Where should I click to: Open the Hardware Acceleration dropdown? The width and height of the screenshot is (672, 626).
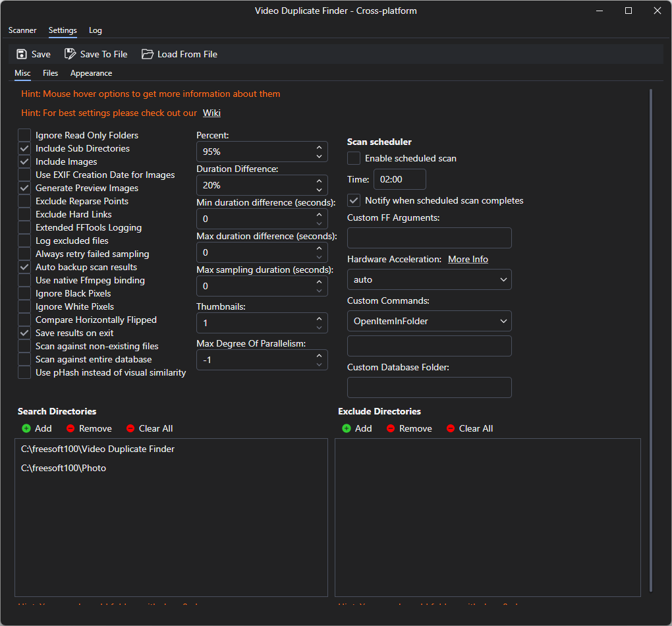429,279
